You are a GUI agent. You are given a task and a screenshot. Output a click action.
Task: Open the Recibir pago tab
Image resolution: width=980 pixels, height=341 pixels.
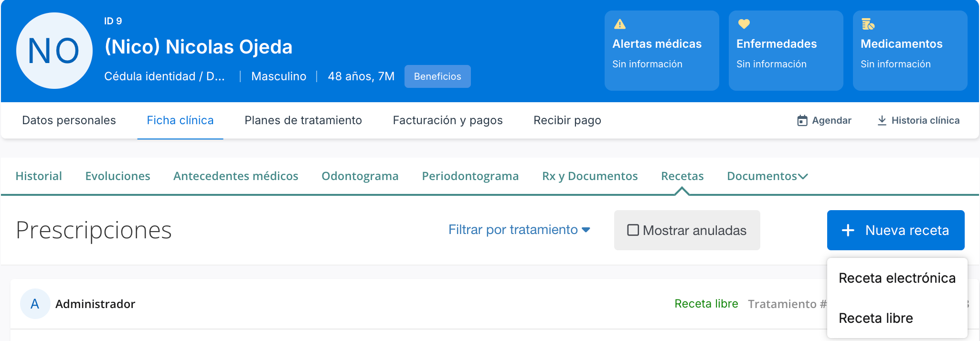click(567, 120)
